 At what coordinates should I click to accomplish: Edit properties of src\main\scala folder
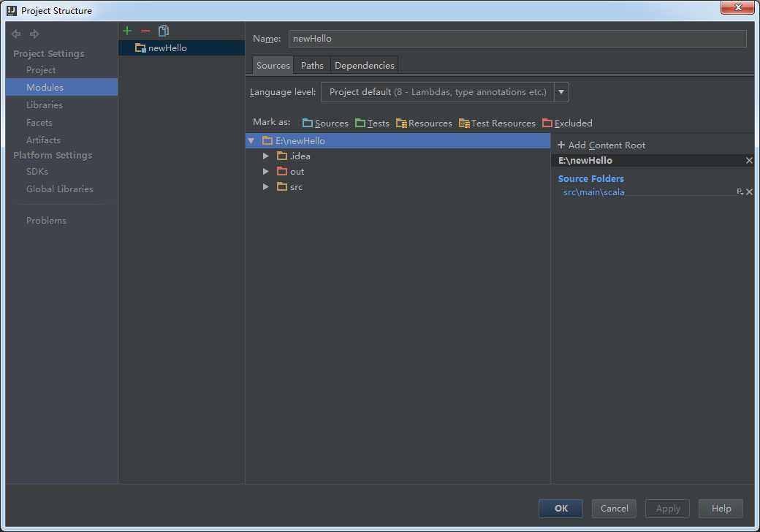pos(740,192)
